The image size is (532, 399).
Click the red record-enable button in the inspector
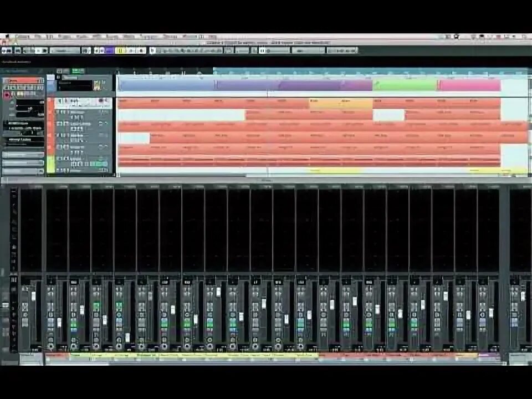[7, 95]
